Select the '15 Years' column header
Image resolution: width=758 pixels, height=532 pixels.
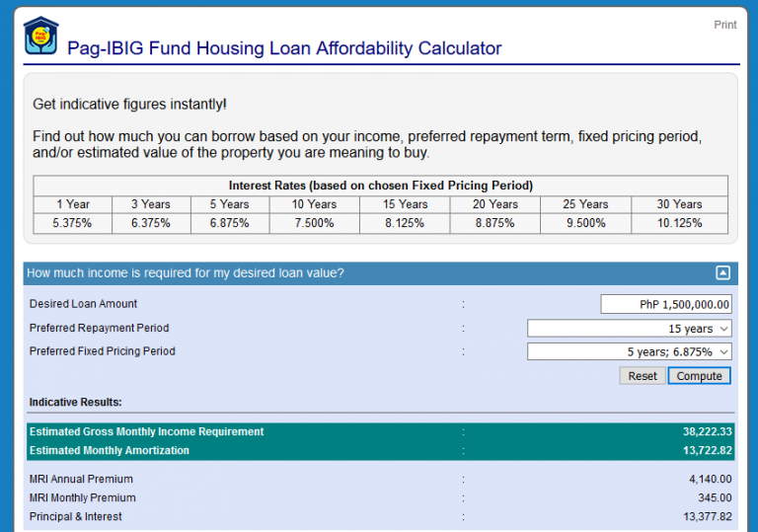pyautogui.click(x=405, y=204)
